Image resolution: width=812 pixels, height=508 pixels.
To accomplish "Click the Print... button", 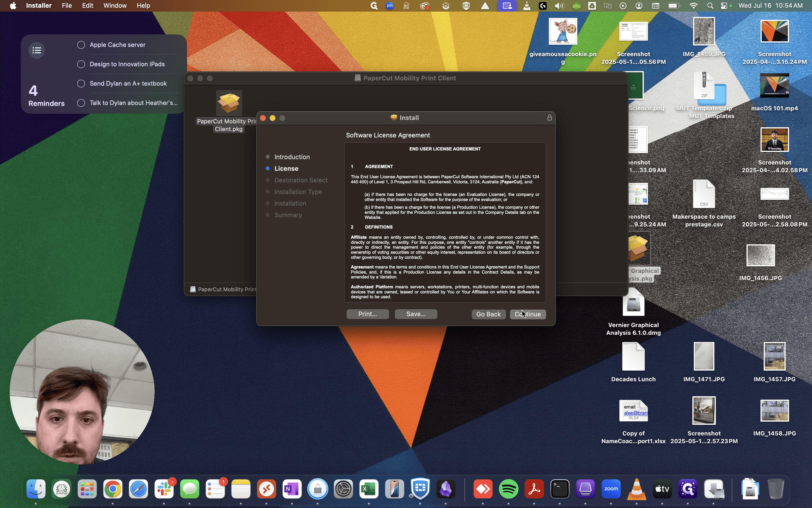I will point(368,314).
